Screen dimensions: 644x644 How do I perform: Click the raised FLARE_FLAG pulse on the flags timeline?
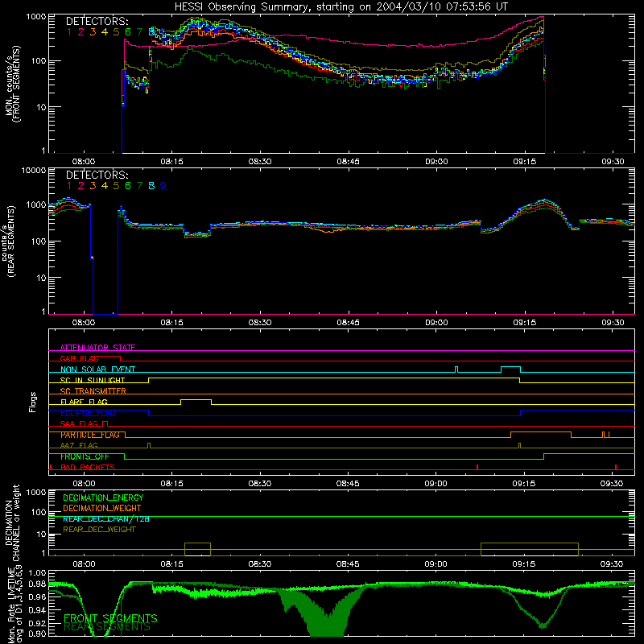click(196, 400)
